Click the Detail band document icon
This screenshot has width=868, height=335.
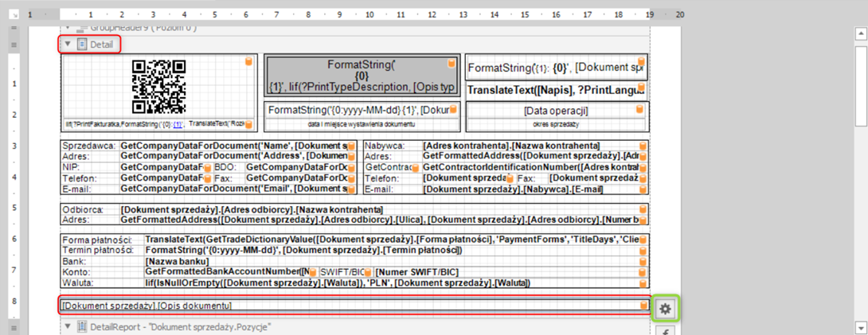point(81,45)
